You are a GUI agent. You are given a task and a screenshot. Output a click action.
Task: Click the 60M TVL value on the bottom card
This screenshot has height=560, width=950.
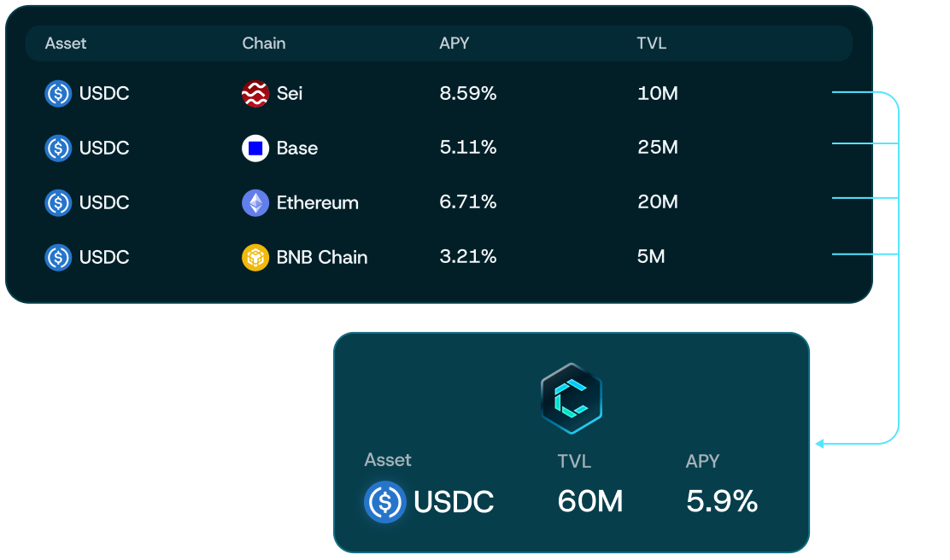590,502
